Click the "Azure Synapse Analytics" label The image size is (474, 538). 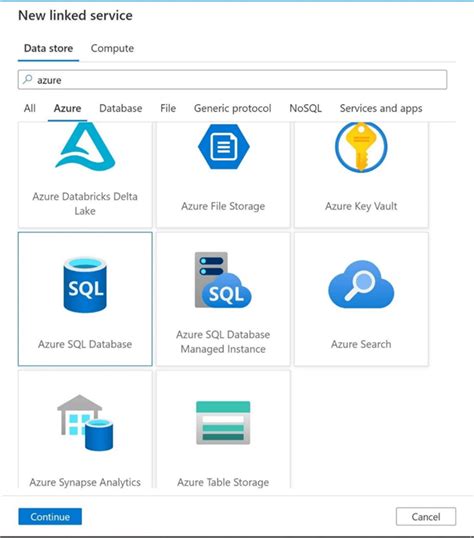tap(85, 482)
